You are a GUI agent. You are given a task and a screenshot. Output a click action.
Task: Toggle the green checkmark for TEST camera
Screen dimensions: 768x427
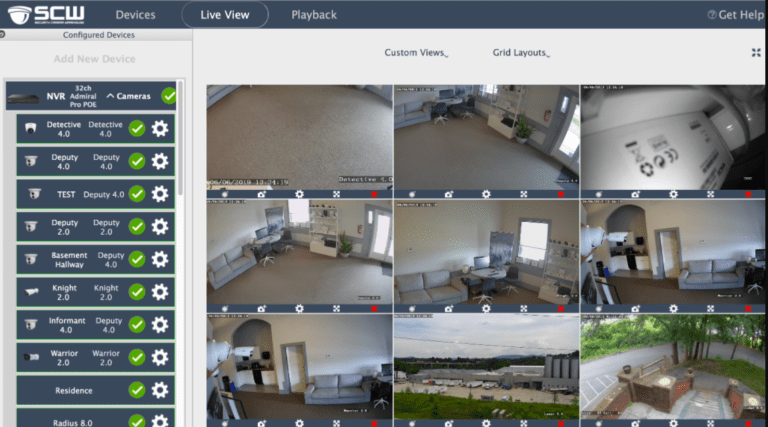coord(137,194)
